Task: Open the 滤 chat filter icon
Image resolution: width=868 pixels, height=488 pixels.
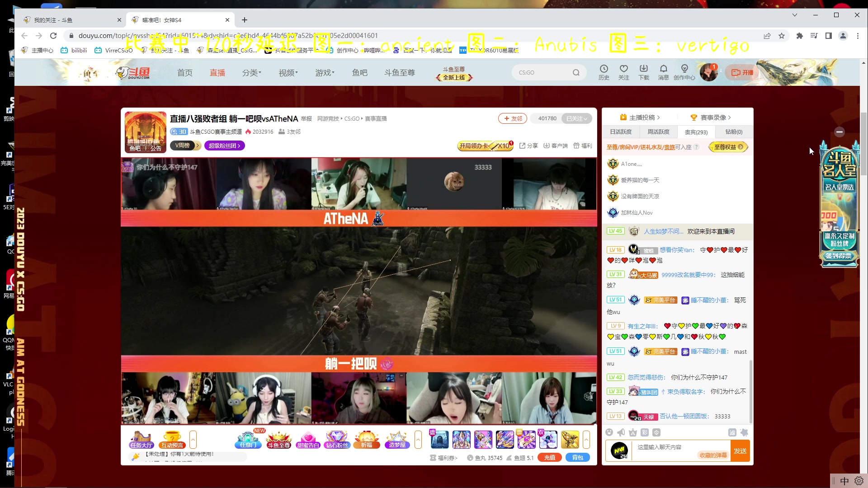Action: [x=732, y=432]
